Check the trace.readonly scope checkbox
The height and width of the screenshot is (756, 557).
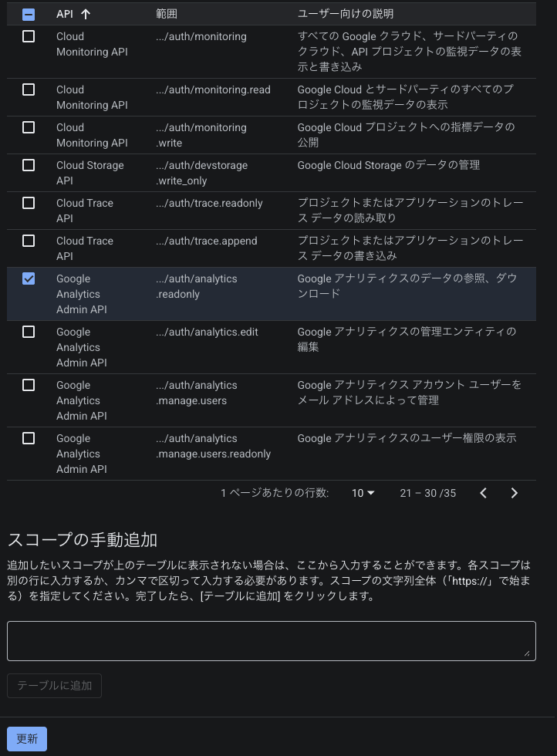(29, 203)
